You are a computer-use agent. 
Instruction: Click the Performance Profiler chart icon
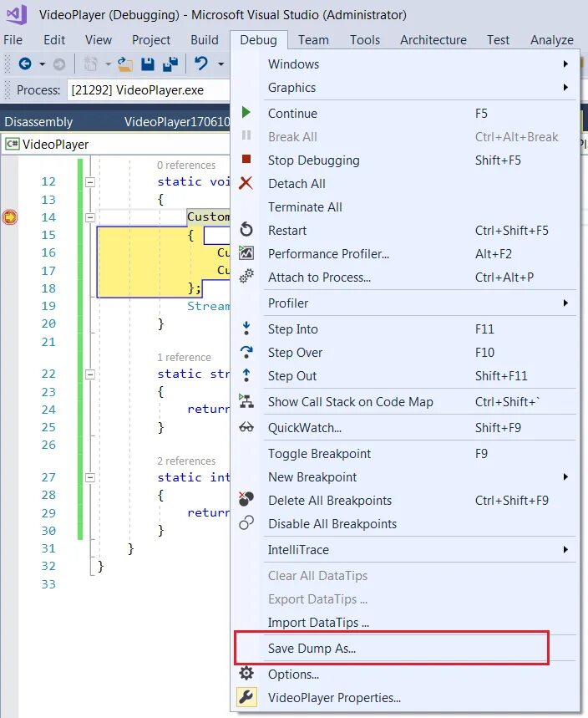246,252
